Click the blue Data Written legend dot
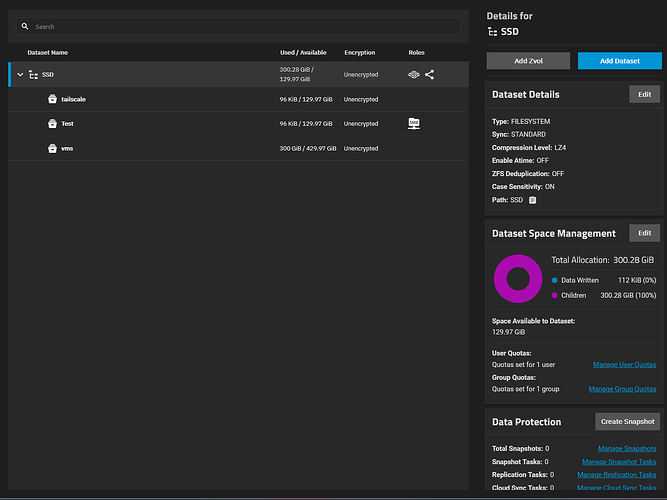Image resolution: width=667 pixels, height=500 pixels. point(554,280)
